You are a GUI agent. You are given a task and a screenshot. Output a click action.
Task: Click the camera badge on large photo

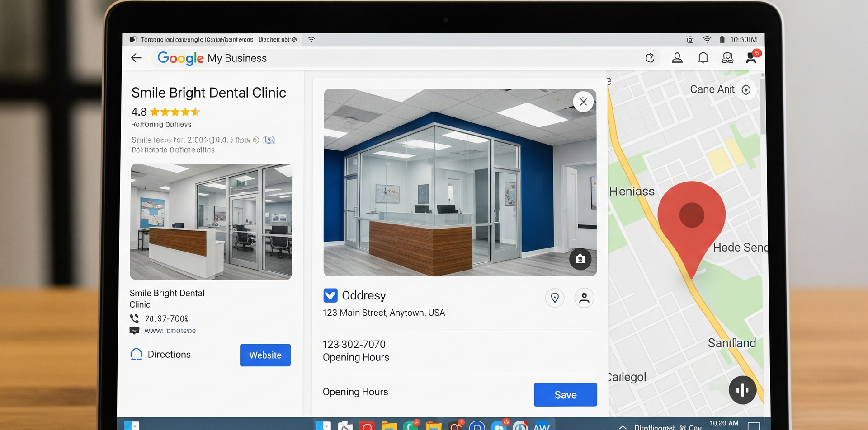pos(580,259)
